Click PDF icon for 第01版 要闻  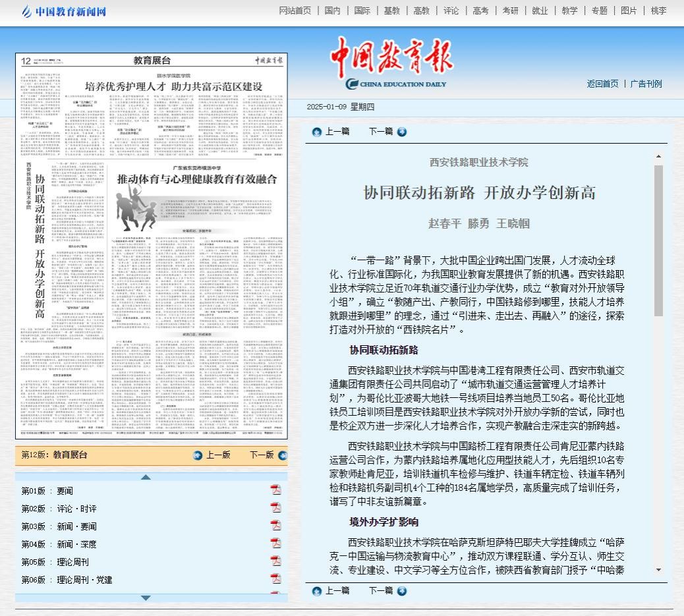(275, 490)
